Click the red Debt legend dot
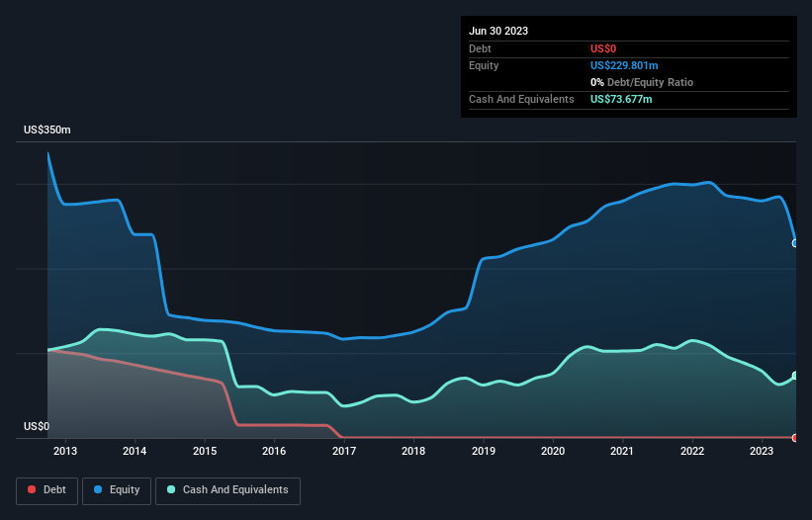The height and width of the screenshot is (520, 812). coord(32,489)
